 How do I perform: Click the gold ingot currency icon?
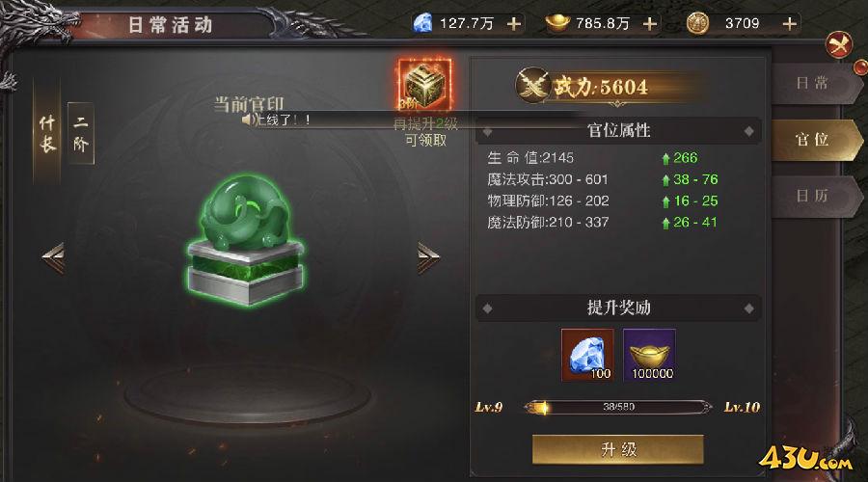coord(557,23)
